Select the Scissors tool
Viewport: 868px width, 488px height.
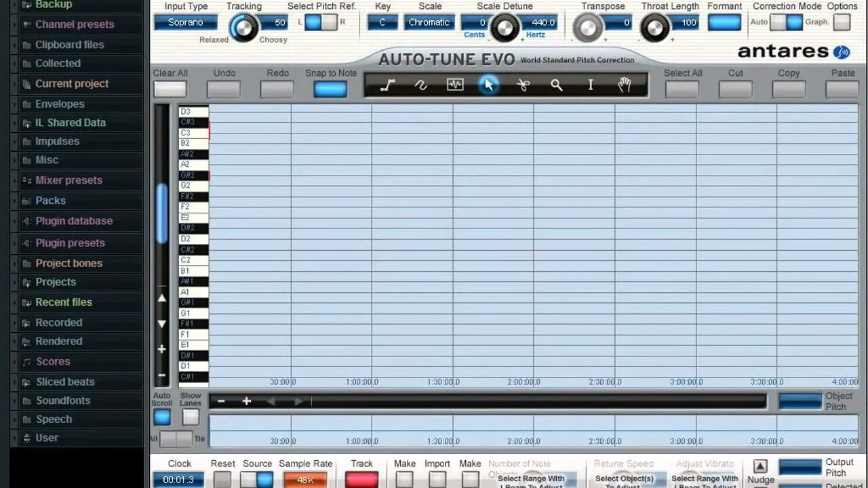click(x=523, y=85)
